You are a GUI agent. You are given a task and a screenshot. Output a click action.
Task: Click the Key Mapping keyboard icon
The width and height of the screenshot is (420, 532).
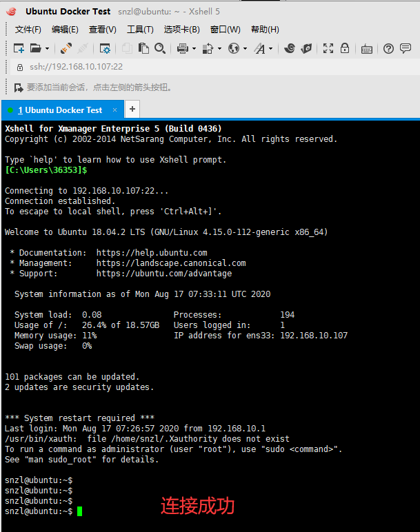tap(367, 49)
